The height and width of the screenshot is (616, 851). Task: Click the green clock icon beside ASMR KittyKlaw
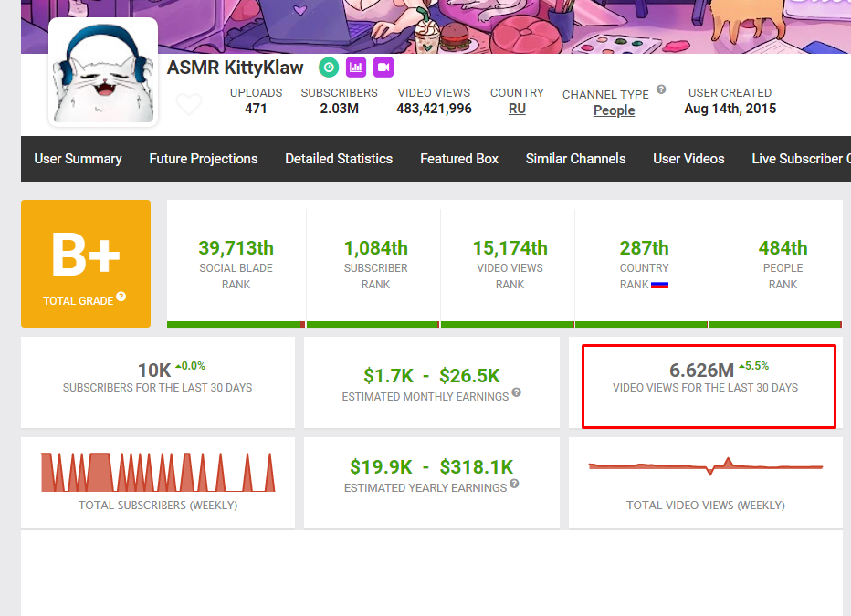pos(329,68)
